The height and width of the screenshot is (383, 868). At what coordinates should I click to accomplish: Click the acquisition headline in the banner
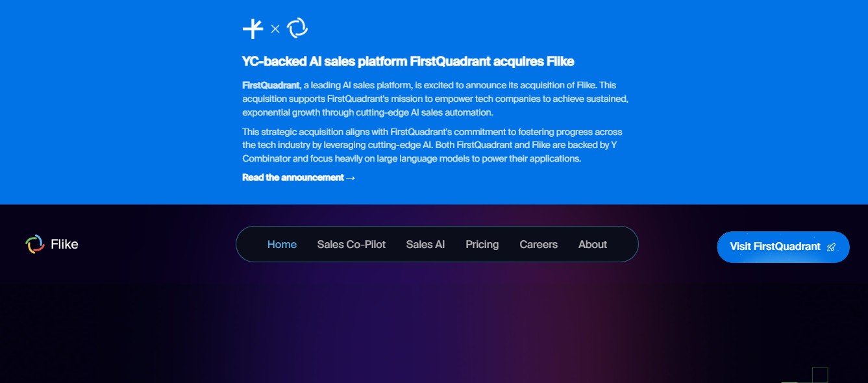(x=408, y=62)
